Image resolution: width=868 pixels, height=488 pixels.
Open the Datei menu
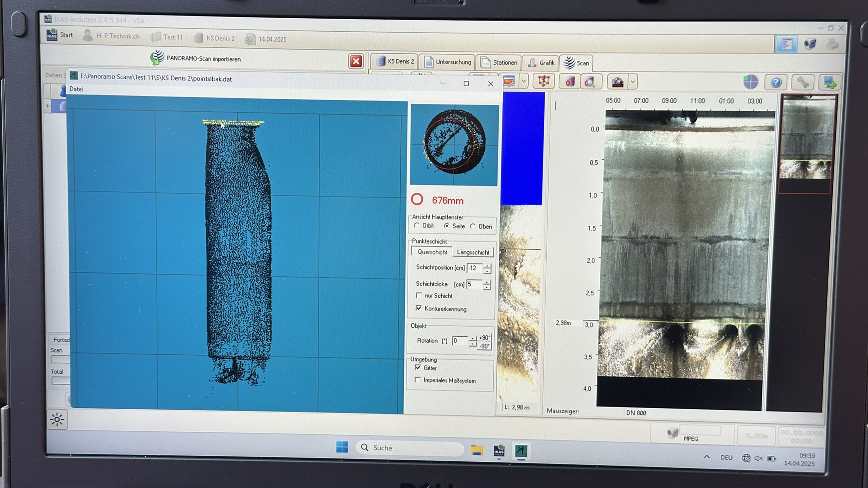pyautogui.click(x=76, y=89)
